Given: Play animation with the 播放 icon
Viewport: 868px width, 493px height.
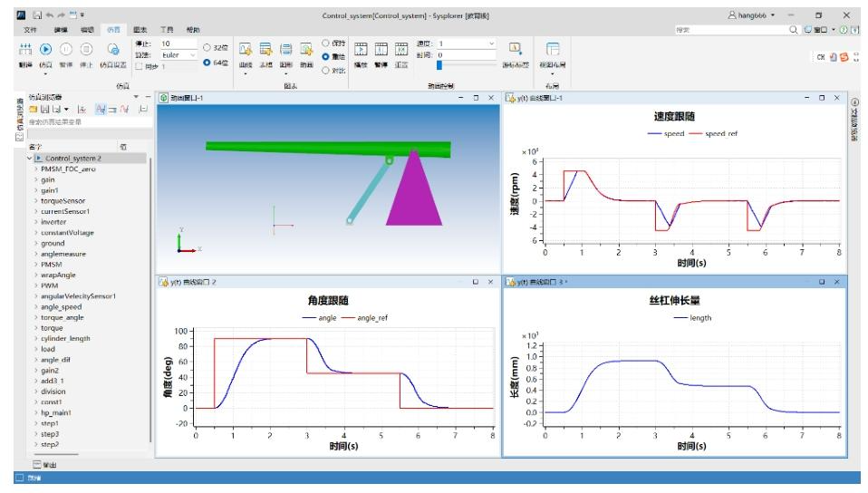Looking at the screenshot, I should pos(361,50).
